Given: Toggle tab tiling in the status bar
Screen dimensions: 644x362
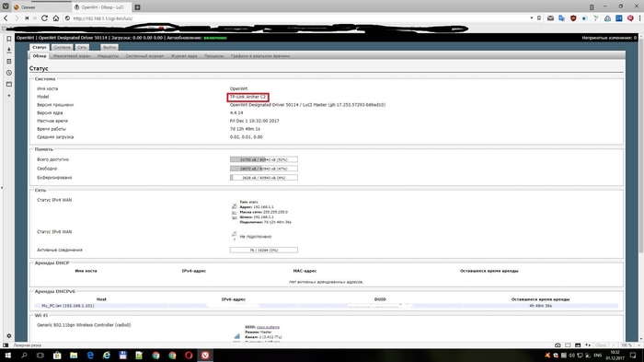Looking at the screenshot, I should click(x=568, y=345).
